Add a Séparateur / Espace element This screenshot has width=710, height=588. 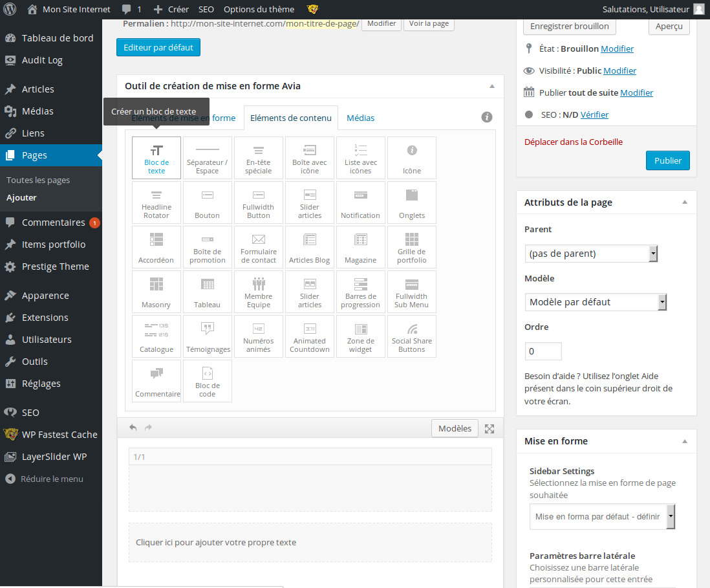pyautogui.click(x=208, y=158)
